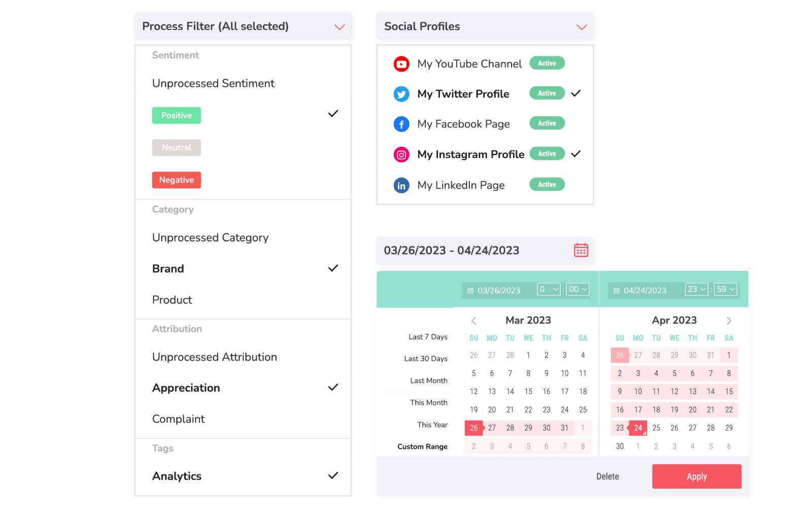Collapse the Process Filter dropdown
This screenshot has height=508, width=812.
tap(340, 27)
